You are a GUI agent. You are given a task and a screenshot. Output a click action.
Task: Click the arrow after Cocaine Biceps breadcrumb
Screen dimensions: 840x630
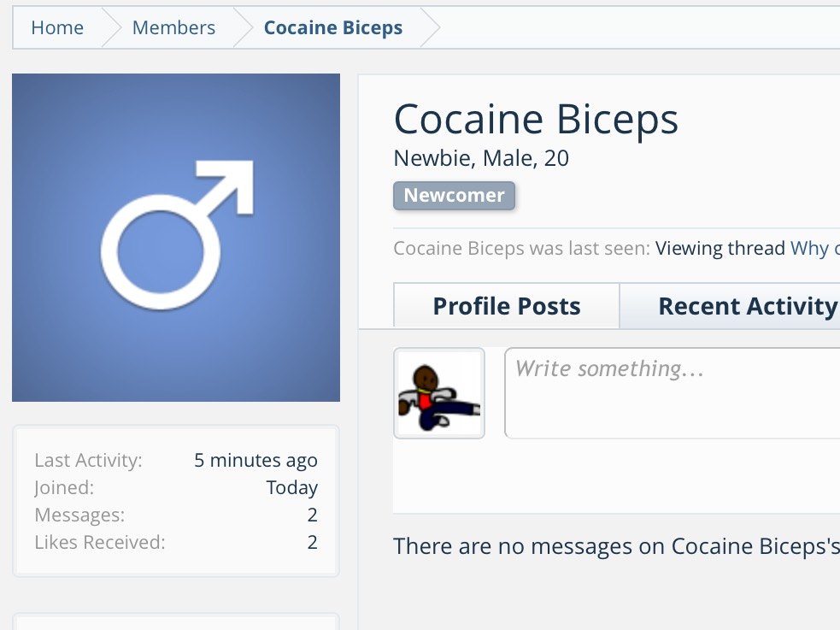(x=430, y=27)
